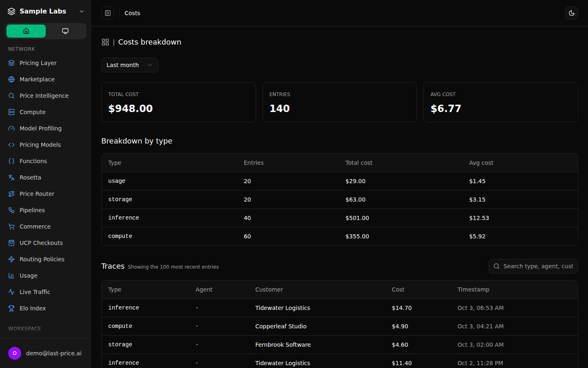Open the Marketplace page
Image resolution: width=588 pixels, height=368 pixels.
pyautogui.click(x=46, y=79)
